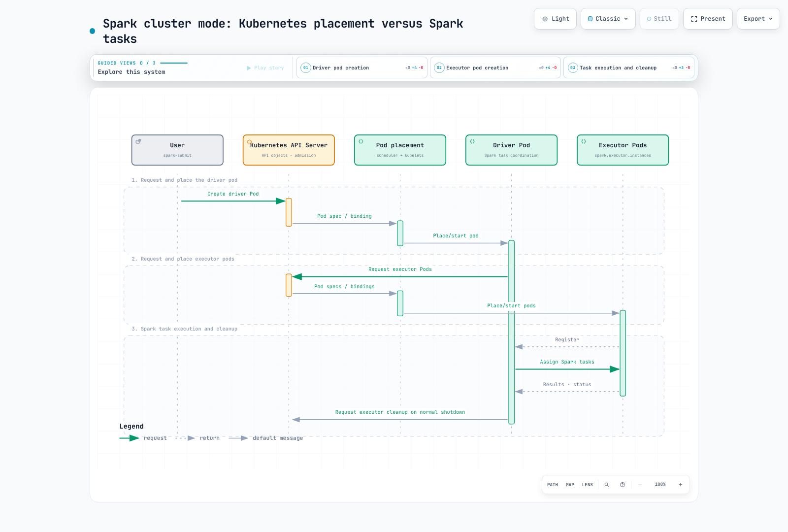The height and width of the screenshot is (532, 788).
Task: Click the 'Spark task coordination' subtitle
Action: [511, 156]
